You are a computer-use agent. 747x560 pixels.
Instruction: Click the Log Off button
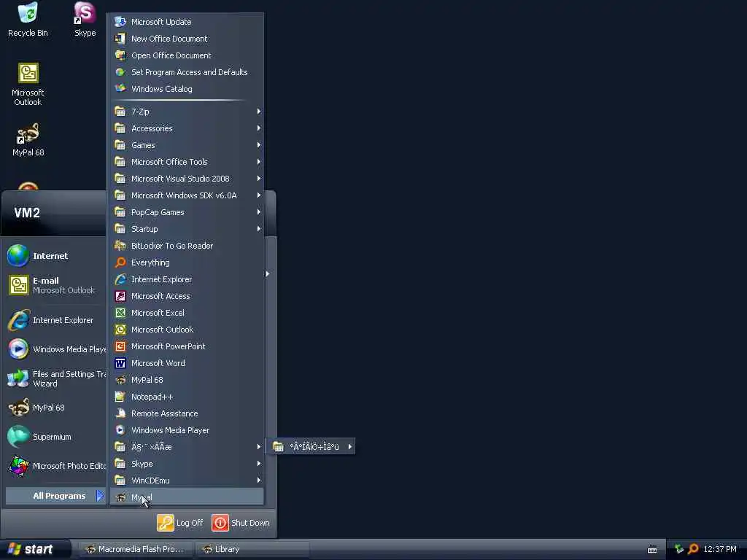click(x=181, y=523)
